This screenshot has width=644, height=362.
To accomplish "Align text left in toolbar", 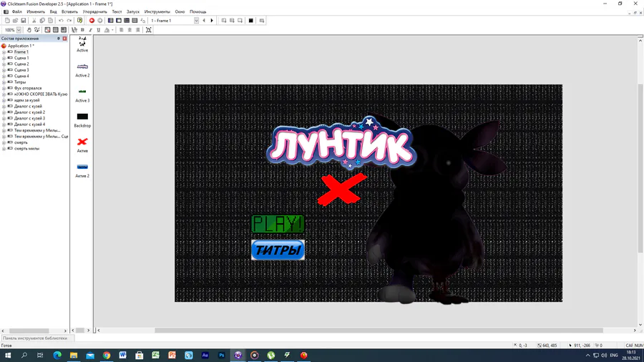I will tap(122, 30).
